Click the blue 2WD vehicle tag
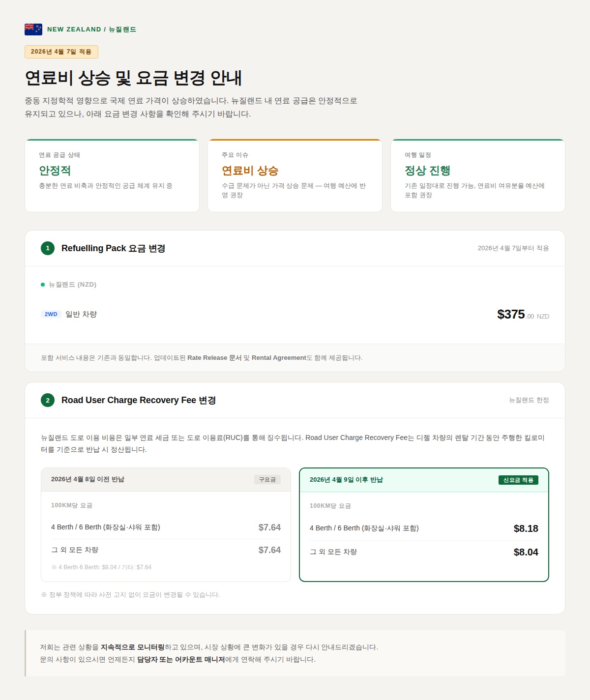The image size is (590, 700). pos(51,314)
